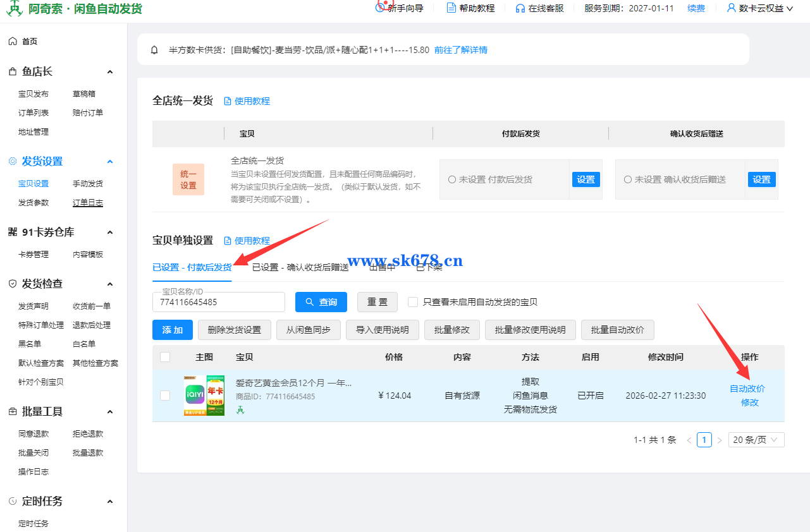Click the iQIYI product thumbnail image

click(x=204, y=396)
